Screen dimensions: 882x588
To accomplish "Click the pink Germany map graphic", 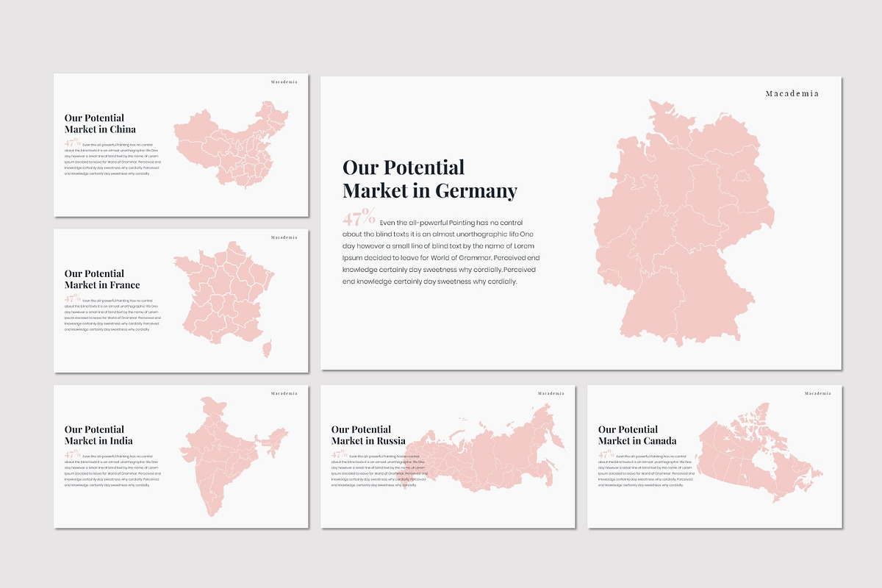I will [684, 223].
